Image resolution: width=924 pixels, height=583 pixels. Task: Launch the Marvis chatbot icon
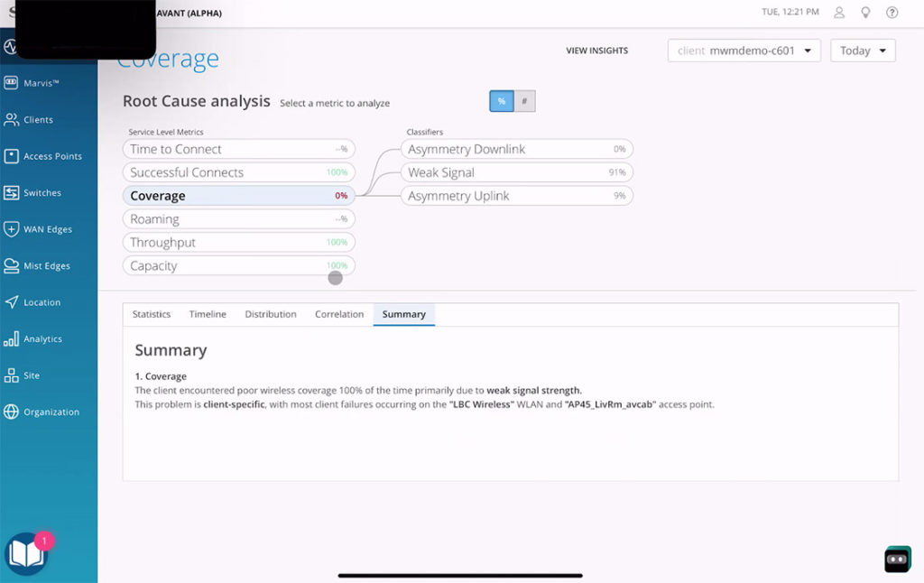898,559
